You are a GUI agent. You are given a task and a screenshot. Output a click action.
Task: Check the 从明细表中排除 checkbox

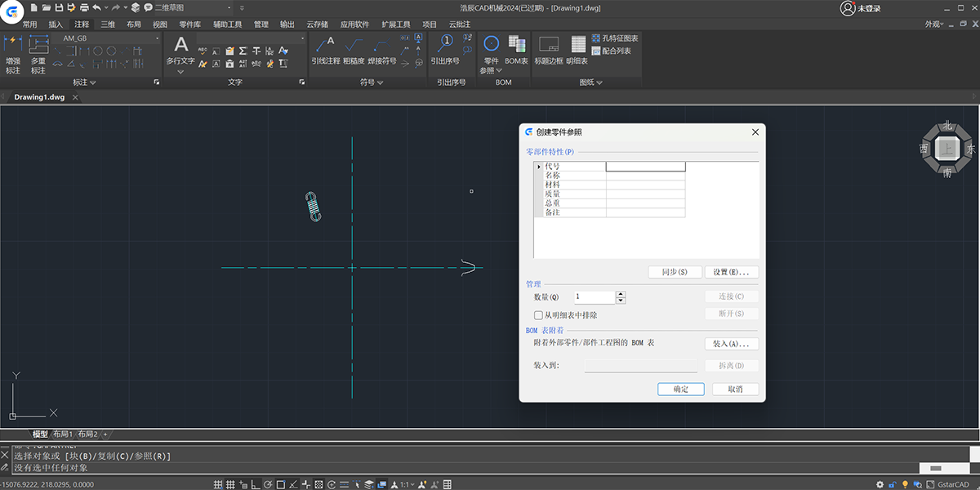pos(538,314)
